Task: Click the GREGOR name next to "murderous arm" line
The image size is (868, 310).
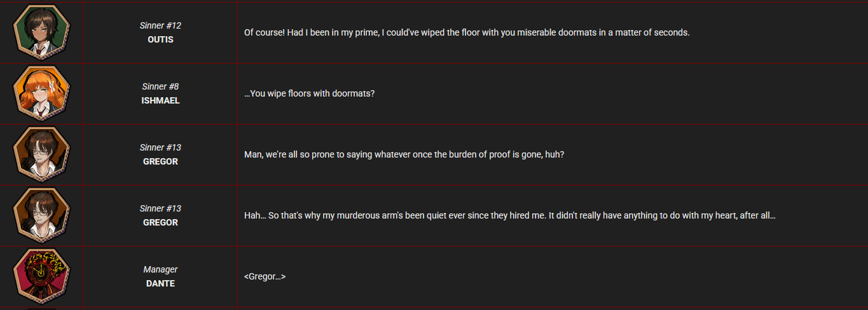Action: pos(160,222)
